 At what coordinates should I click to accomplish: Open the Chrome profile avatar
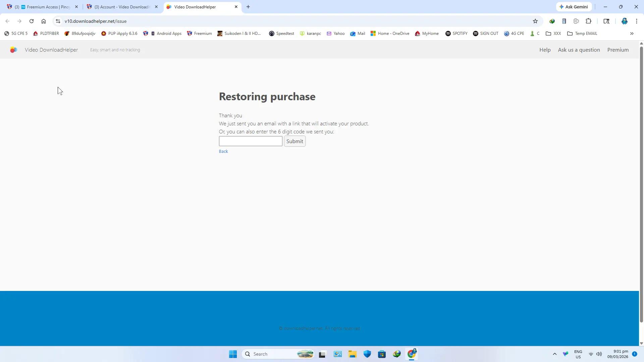pos(624,21)
